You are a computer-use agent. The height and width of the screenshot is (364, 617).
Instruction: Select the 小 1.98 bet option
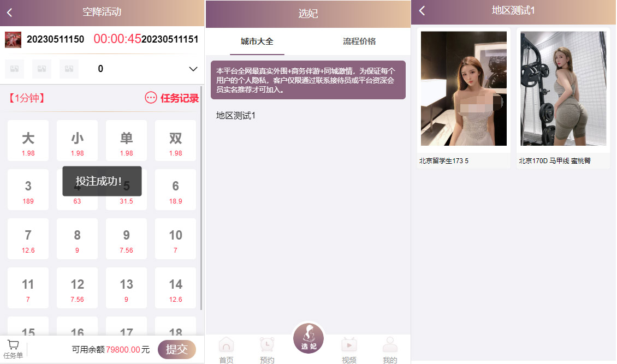tap(77, 141)
